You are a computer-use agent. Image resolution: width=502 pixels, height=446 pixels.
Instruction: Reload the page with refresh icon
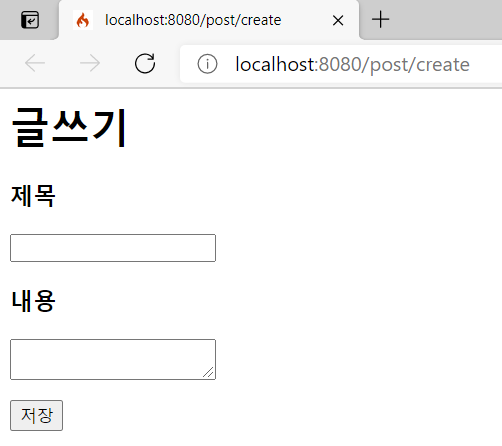tap(145, 63)
